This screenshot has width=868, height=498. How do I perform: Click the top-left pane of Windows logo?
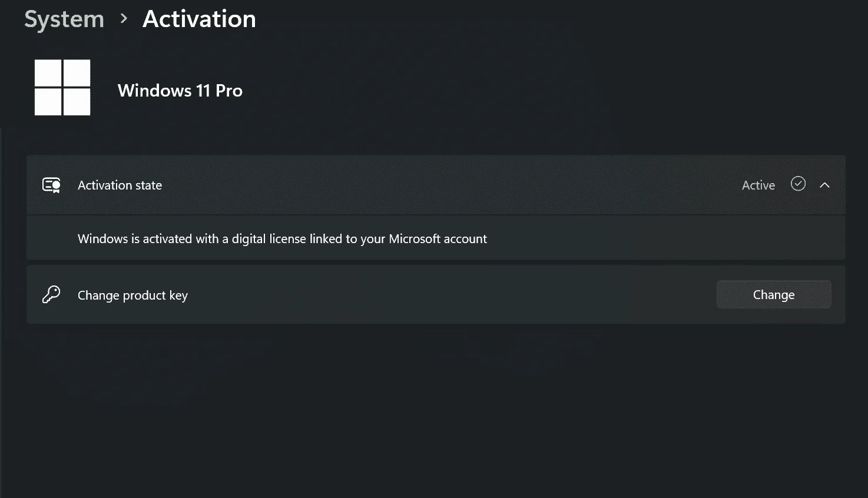48,73
